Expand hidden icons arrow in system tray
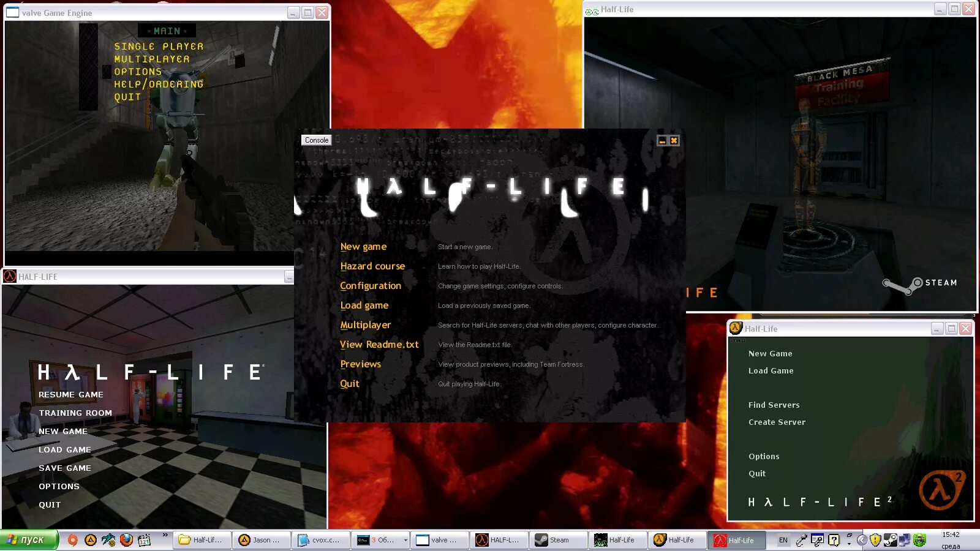The image size is (980, 551). pos(862,539)
